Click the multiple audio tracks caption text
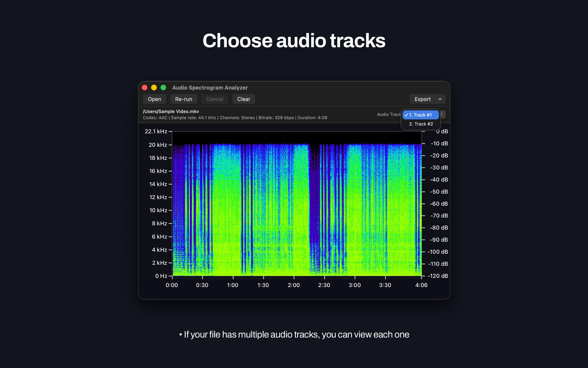Viewport: 588px width, 368px height. 294,335
